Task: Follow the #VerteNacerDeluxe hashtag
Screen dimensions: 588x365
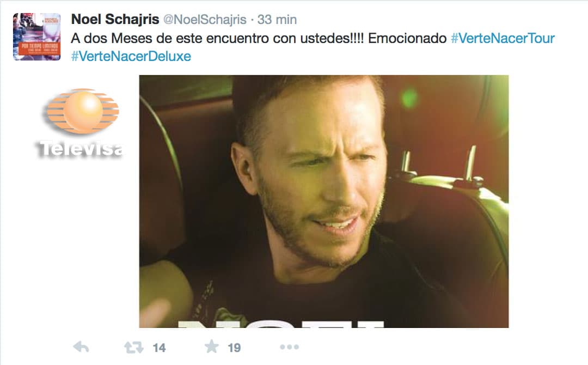Action: 131,56
